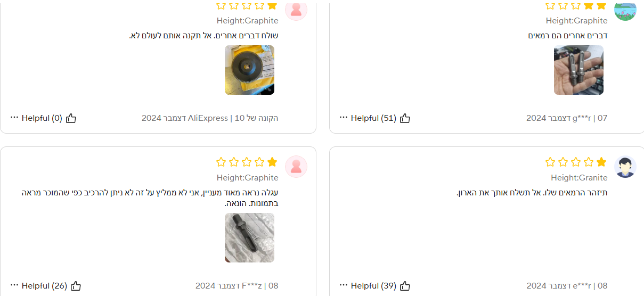Click the landscape avatar of reviewer g***r

pyautogui.click(x=625, y=11)
